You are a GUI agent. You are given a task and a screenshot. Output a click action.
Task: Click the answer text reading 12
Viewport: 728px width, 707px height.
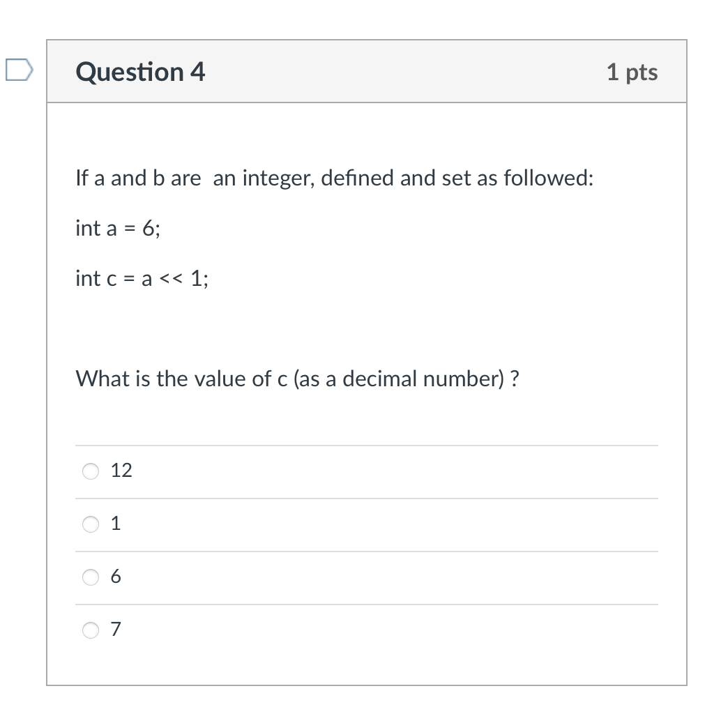(122, 471)
